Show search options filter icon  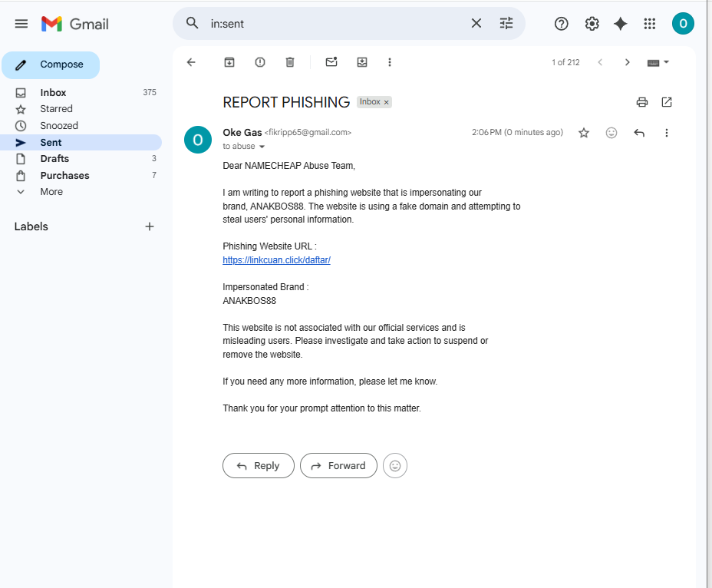coord(506,23)
